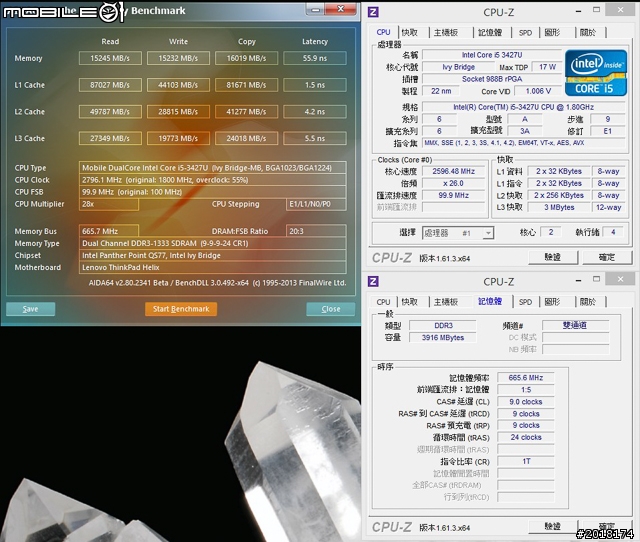Click Close button at AIDA64 bottom right
Viewport: 640px width, 542px height.
pyautogui.click(x=331, y=309)
